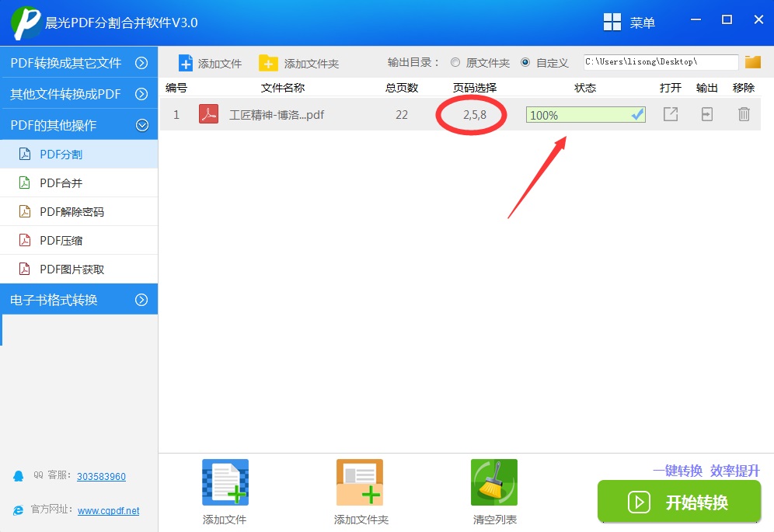Screen dimensions: 774x532
Task: Click the large clear list broom icon
Action: click(x=494, y=482)
